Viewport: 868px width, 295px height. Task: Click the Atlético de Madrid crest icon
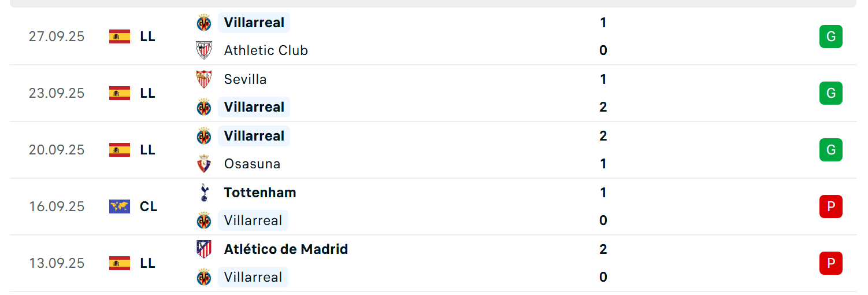pyautogui.click(x=204, y=249)
